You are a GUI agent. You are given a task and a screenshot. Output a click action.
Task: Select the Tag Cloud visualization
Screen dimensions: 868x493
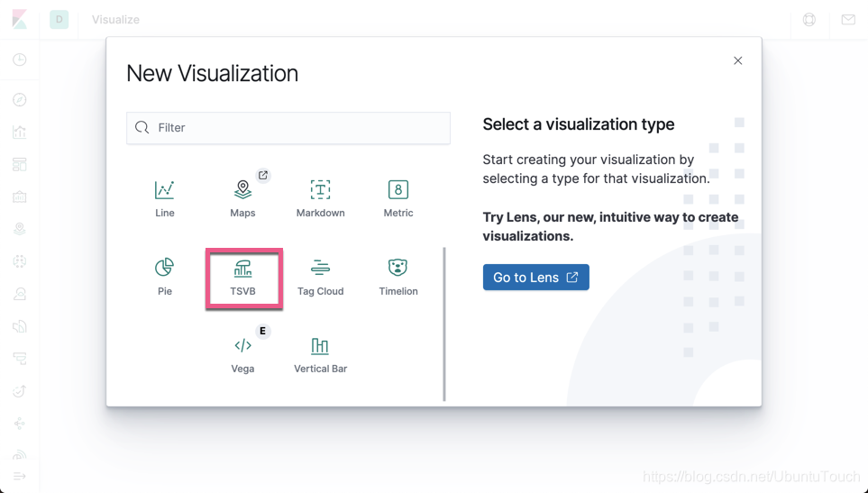(x=320, y=277)
